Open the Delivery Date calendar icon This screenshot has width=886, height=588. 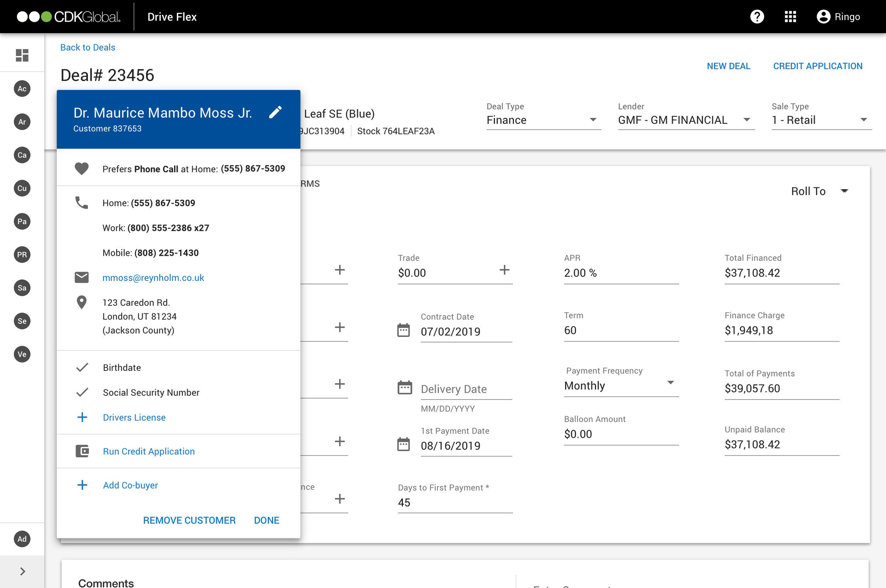[x=404, y=388]
